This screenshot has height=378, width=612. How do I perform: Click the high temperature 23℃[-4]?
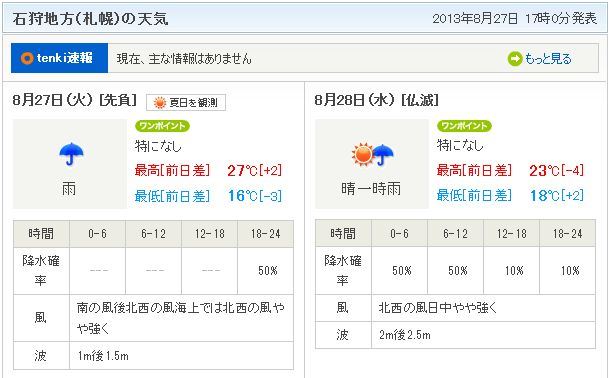tap(557, 171)
